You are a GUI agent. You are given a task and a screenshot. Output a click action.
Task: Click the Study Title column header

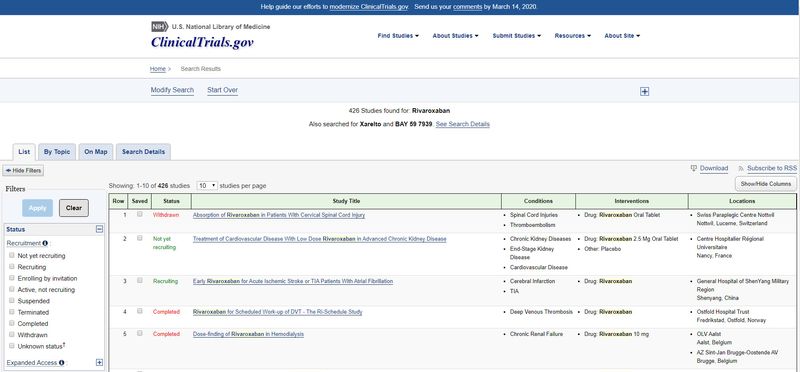pos(346,201)
